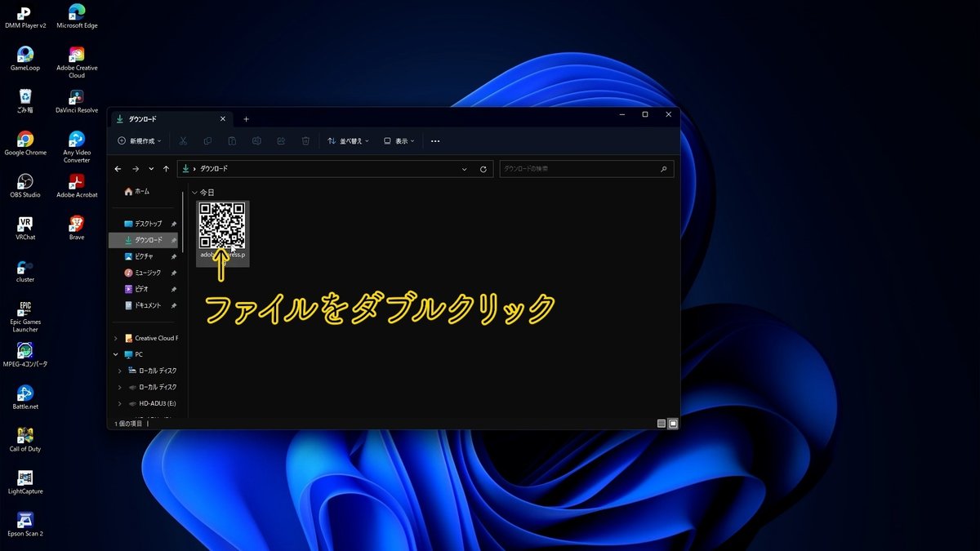
Task: Go back with the left arrow button
Action: point(118,169)
